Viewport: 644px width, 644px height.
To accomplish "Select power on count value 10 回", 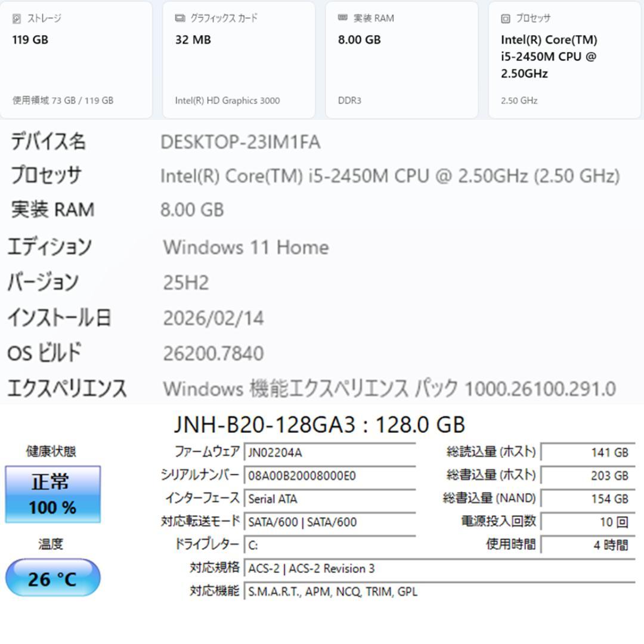I will (588, 522).
